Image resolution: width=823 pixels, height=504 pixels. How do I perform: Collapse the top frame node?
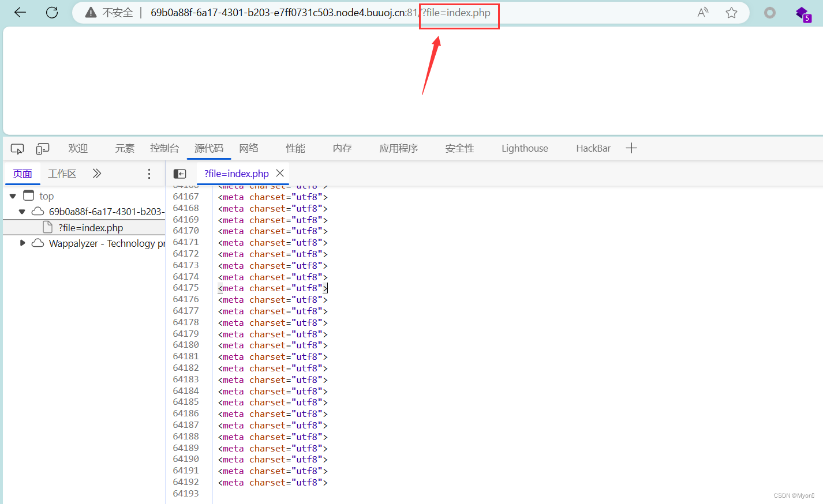pyautogui.click(x=13, y=195)
